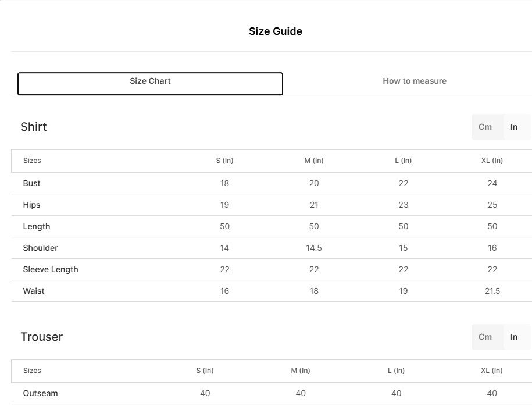Viewport: 532px width, 420px height.
Task: Click the Shirt section heading
Action: click(x=34, y=127)
